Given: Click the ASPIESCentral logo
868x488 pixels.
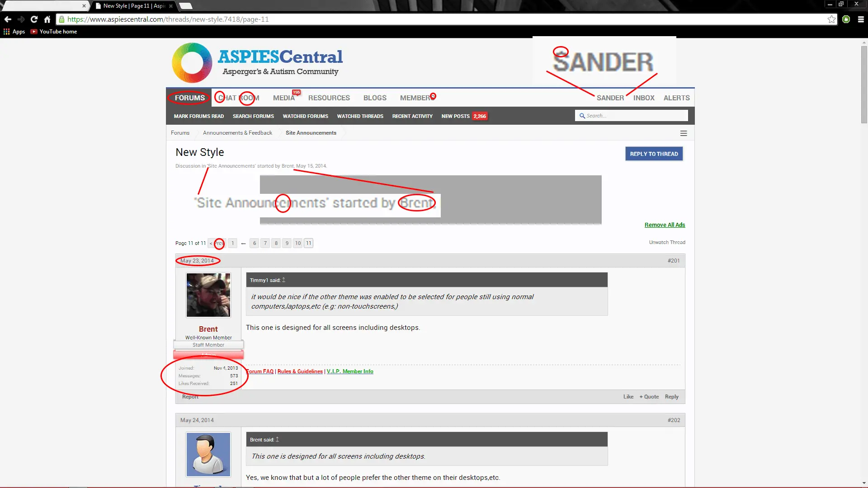Looking at the screenshot, I should 257,63.
